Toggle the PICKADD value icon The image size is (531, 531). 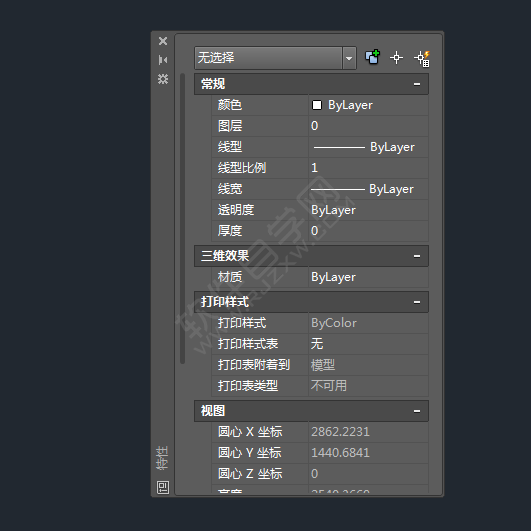pos(372,57)
